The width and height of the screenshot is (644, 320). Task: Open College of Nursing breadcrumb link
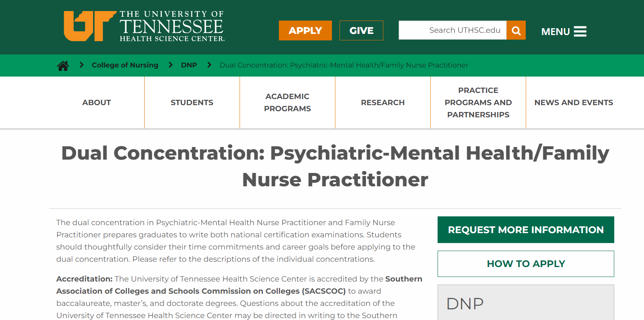125,65
